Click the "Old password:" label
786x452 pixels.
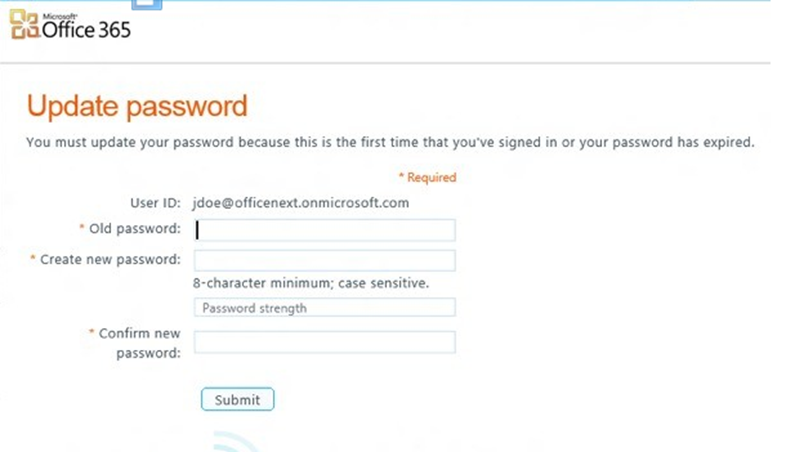135,229
